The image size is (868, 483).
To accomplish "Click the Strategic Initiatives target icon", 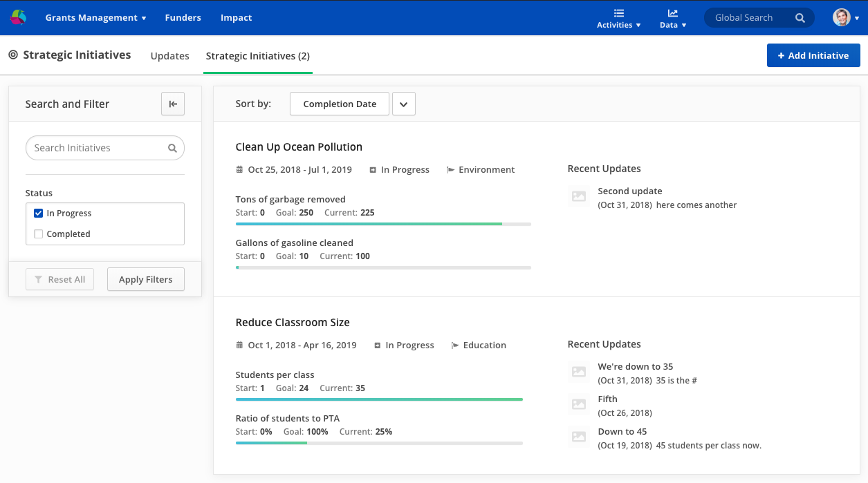I will 13,55.
